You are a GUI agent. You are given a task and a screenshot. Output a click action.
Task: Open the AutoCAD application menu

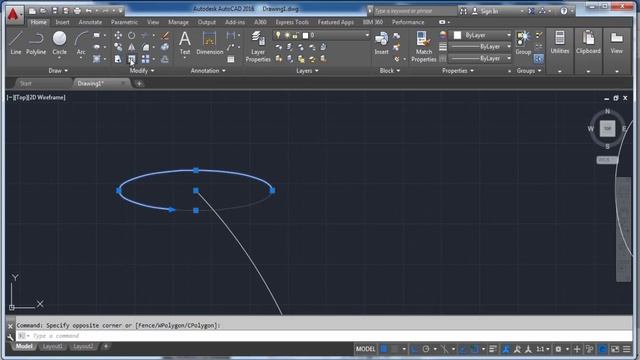(14, 15)
